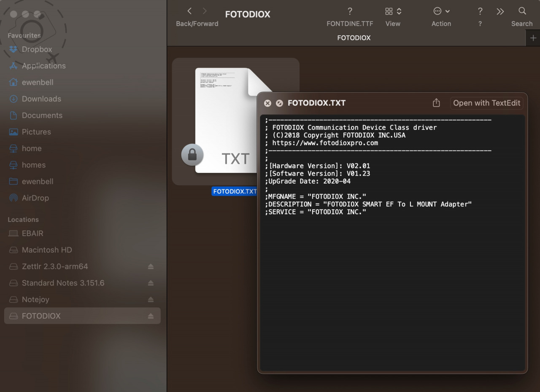Show more toolbar items chevron
The image size is (540, 392).
coord(500,11)
